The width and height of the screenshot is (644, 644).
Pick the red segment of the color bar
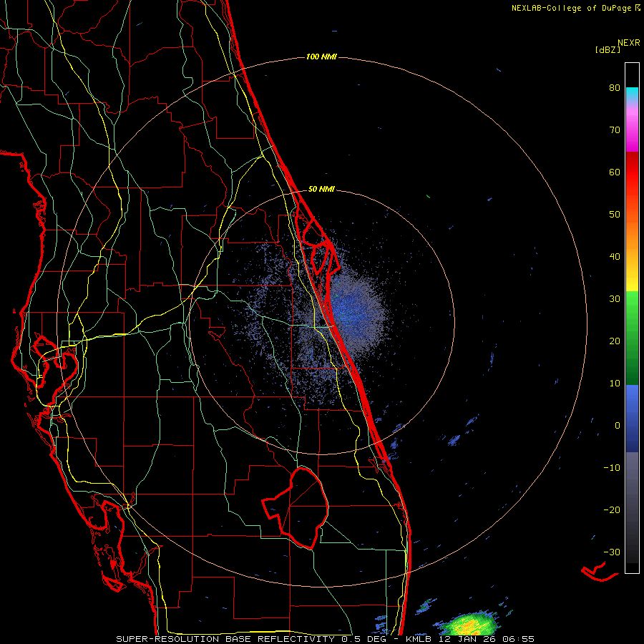coord(632,172)
